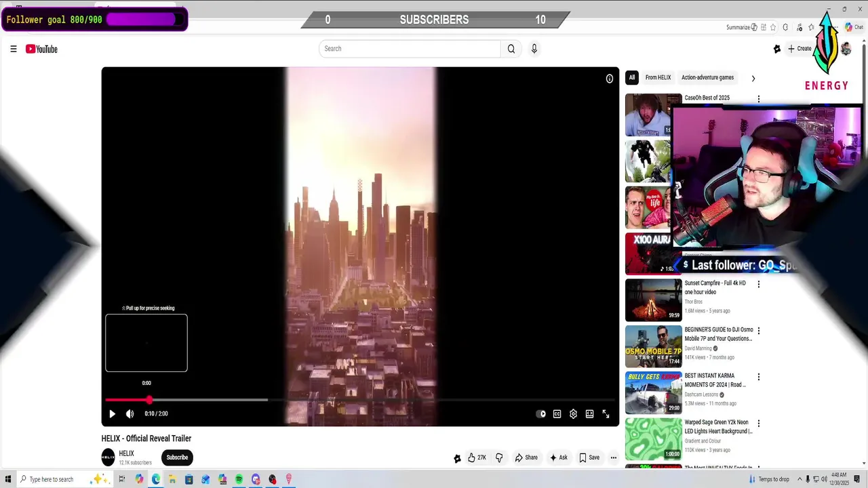Subscribe to the HELIX channel

pyautogui.click(x=177, y=457)
